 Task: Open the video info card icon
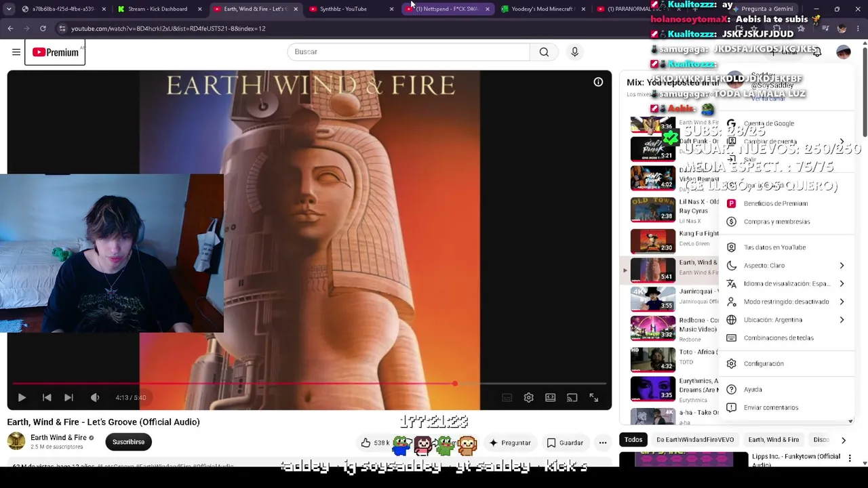coord(598,82)
